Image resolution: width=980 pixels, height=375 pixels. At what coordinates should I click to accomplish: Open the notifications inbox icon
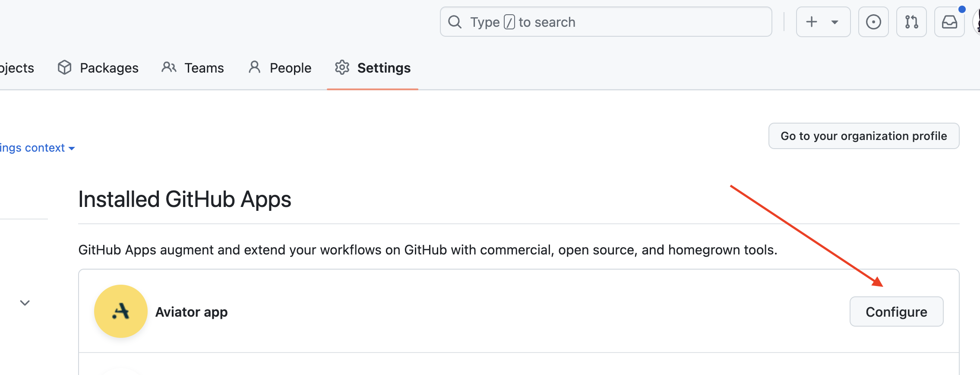click(949, 22)
